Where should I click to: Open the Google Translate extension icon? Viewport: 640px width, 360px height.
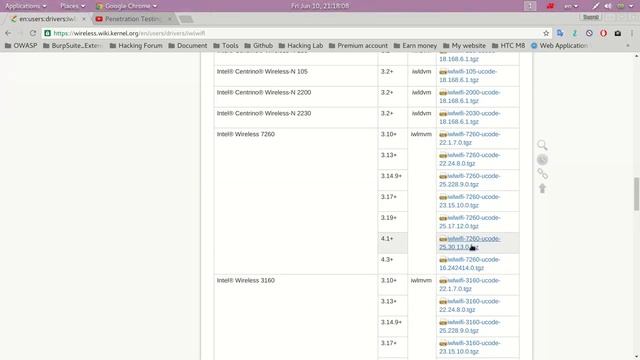560,33
